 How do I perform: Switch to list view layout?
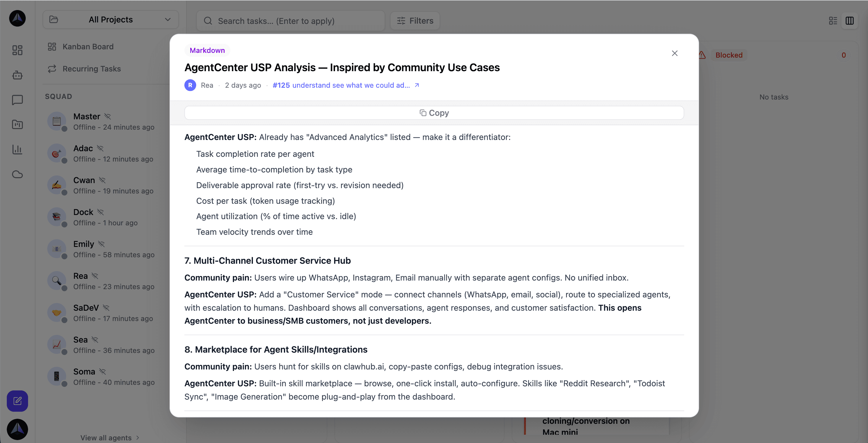[832, 21]
